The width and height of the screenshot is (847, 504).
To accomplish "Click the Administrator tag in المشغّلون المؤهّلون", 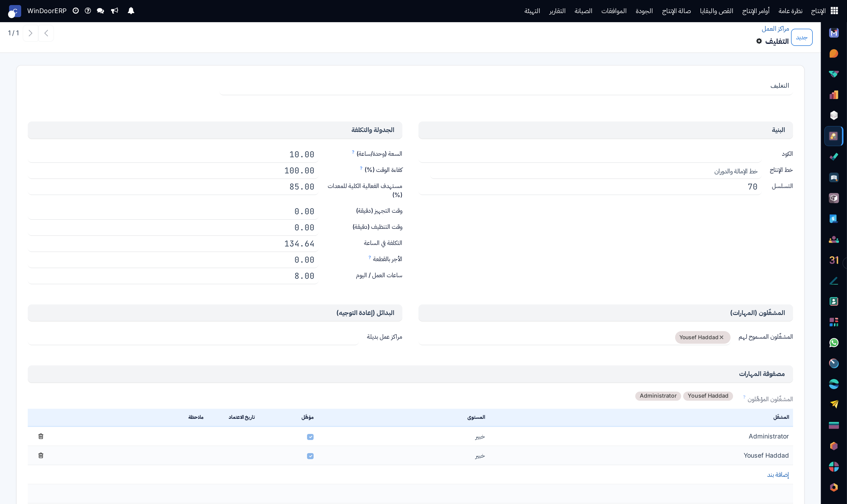I will (x=658, y=396).
